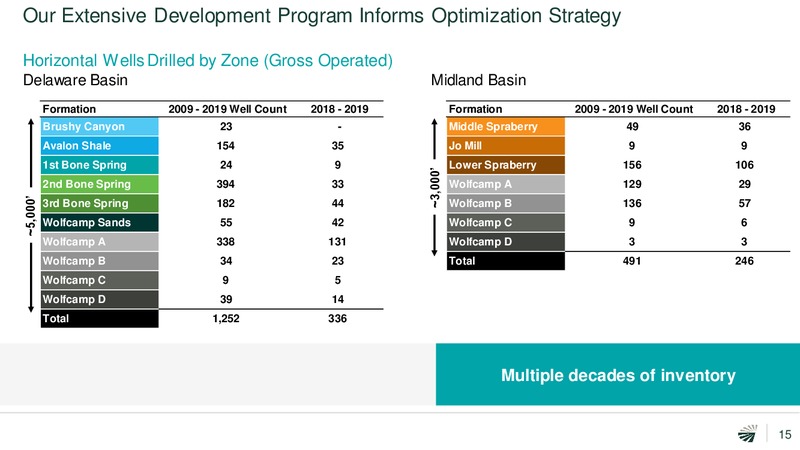This screenshot has width=800, height=450.
Task: Click Delaware table Formation column header
Action: point(69,109)
